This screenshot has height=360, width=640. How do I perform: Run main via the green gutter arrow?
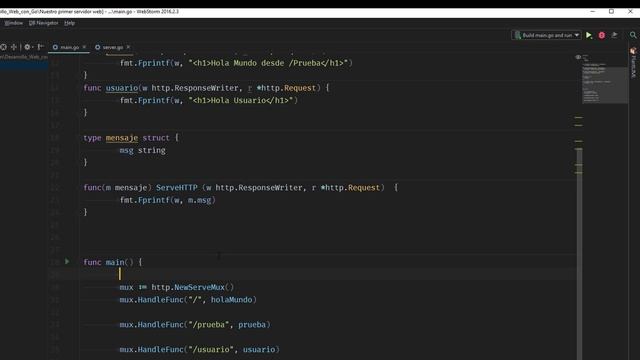click(67, 262)
